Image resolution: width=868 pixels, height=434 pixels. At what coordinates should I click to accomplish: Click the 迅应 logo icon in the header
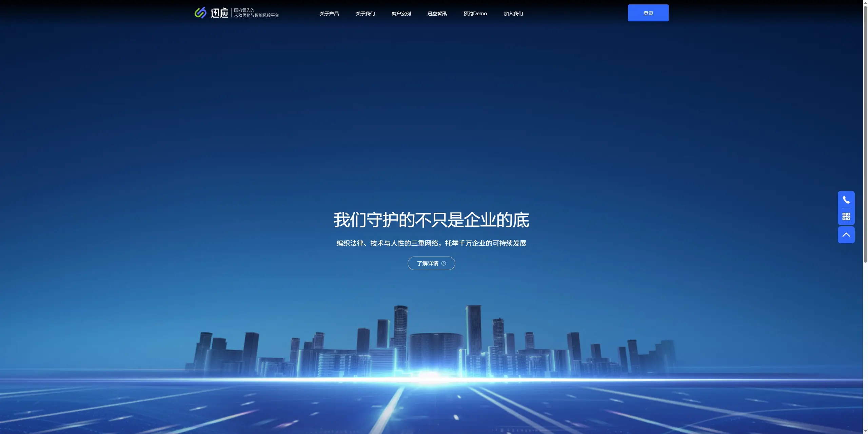[200, 13]
